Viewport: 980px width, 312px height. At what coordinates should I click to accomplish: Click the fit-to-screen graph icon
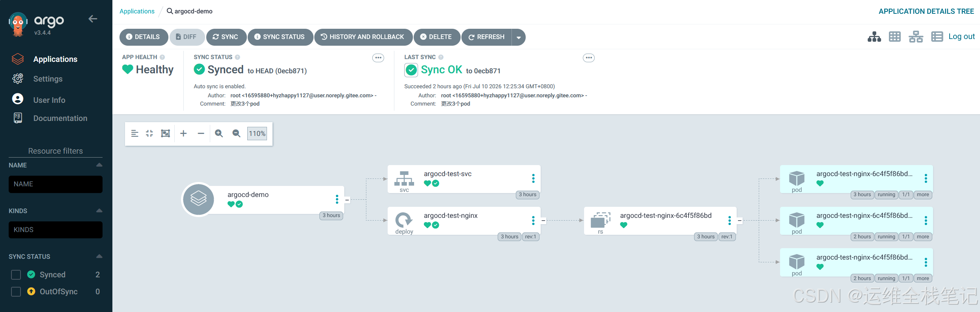pyautogui.click(x=165, y=134)
